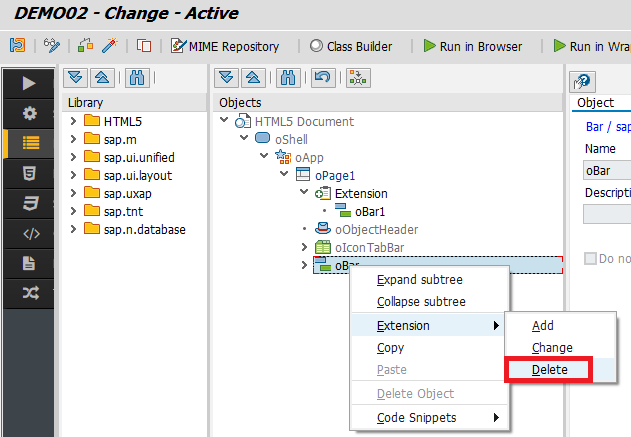
Task: Click the undo arrow in Objects toolbar
Action: [x=323, y=78]
